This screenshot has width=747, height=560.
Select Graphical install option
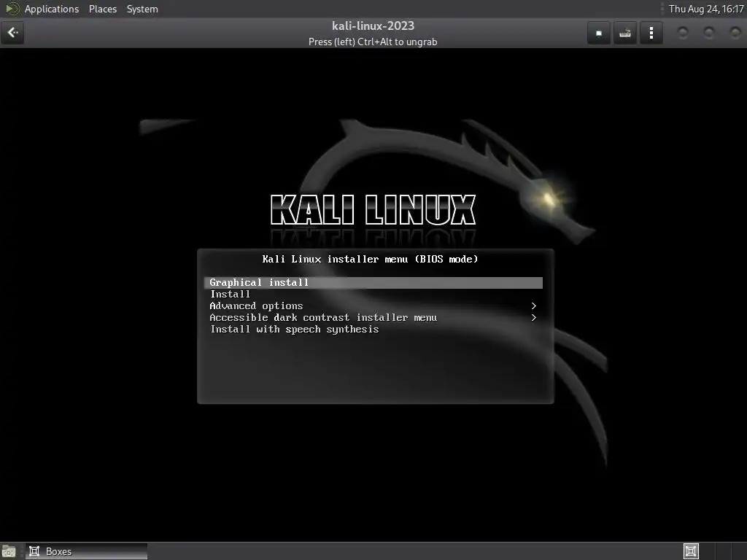pos(373,282)
